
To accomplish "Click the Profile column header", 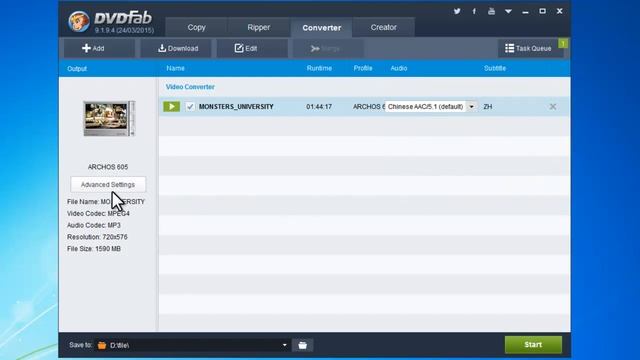I will [363, 68].
